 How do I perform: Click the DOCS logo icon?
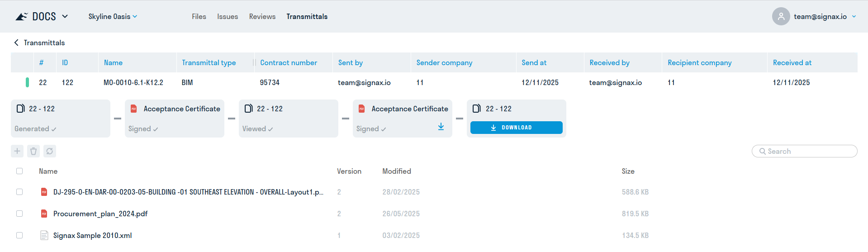(21, 16)
